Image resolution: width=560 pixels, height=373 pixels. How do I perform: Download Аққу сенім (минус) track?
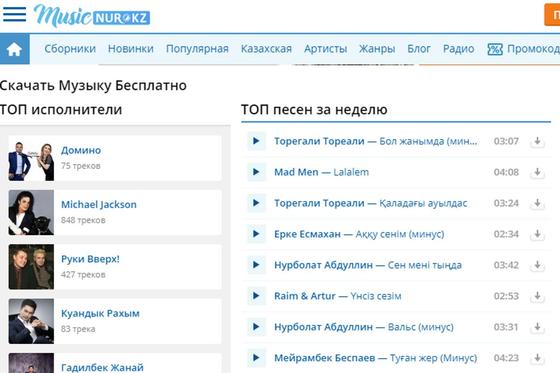pos(537,234)
